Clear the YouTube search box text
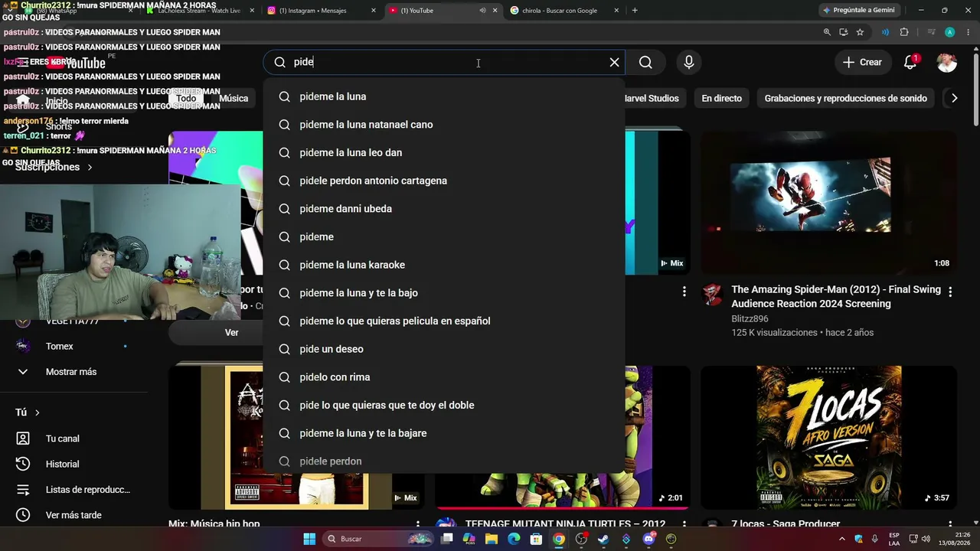The height and width of the screenshot is (551, 980). (614, 62)
